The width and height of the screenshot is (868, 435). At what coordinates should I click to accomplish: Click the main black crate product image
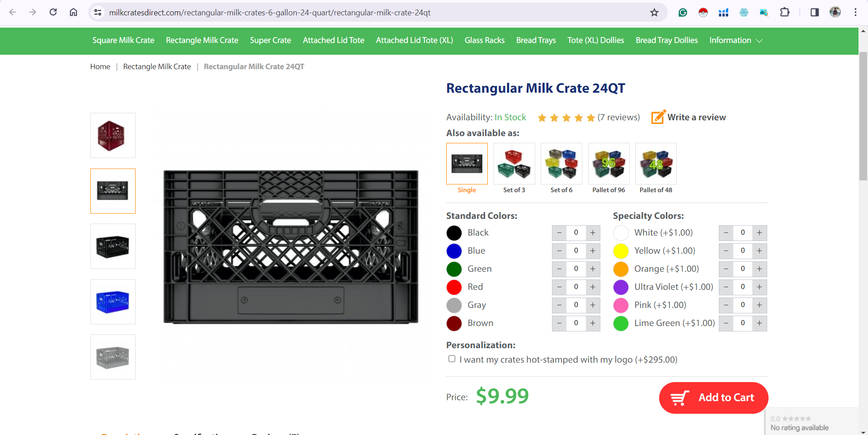[x=291, y=247]
